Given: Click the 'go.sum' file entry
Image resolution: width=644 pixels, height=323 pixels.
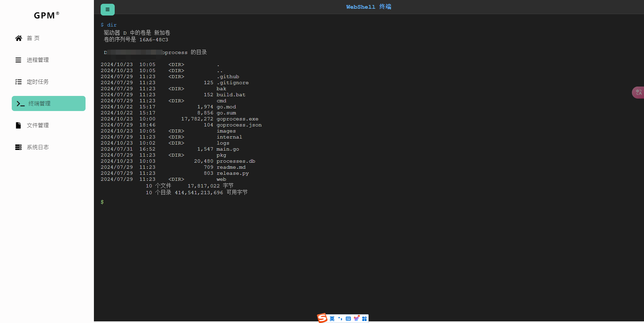Looking at the screenshot, I should pos(226,113).
